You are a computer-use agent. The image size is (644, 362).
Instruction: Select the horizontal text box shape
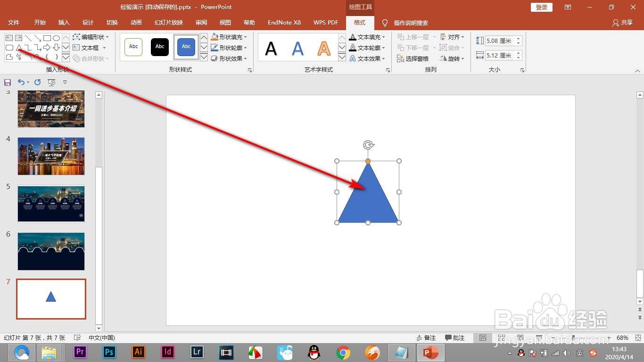tap(9, 38)
